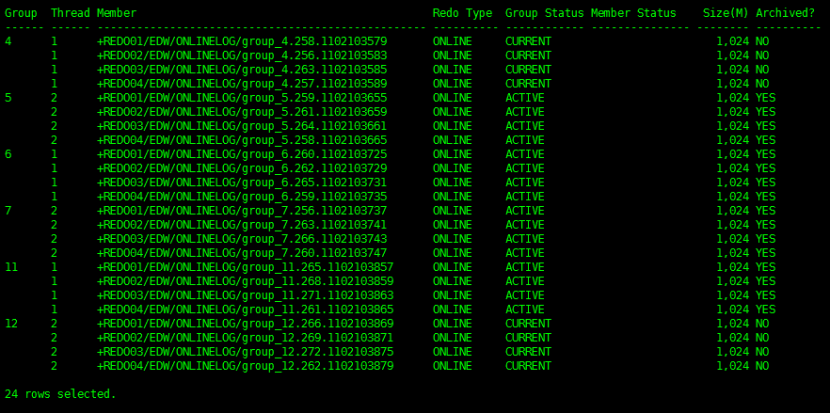
Task: Select the Thread column header
Action: click(70, 13)
